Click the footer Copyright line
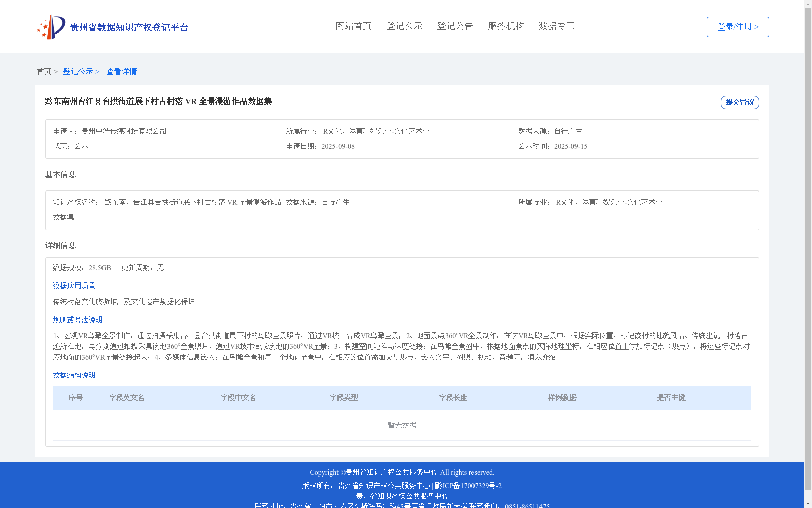The height and width of the screenshot is (508, 812). (x=402, y=473)
